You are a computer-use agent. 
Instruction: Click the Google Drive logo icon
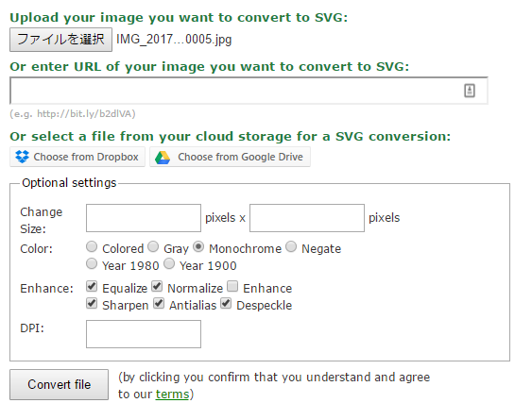(163, 158)
